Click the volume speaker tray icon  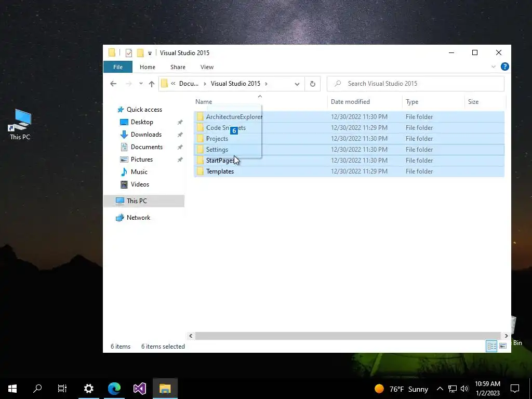[464, 389]
